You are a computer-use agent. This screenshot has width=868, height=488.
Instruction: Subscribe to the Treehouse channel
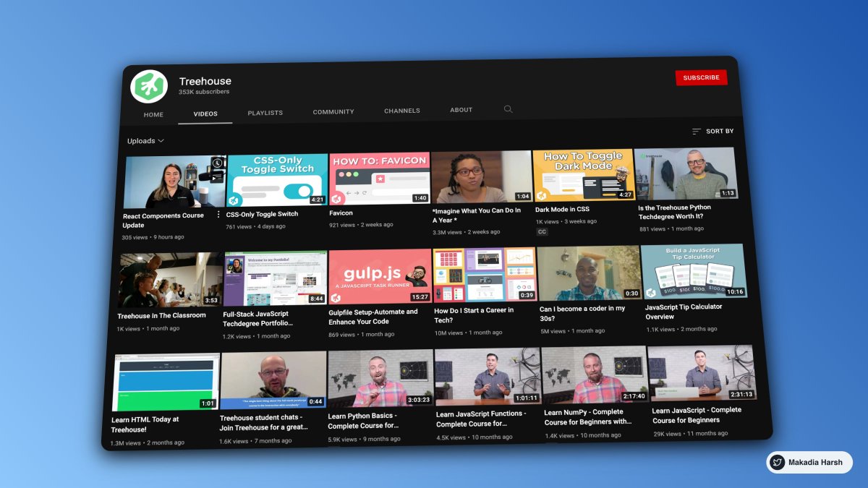tap(701, 77)
